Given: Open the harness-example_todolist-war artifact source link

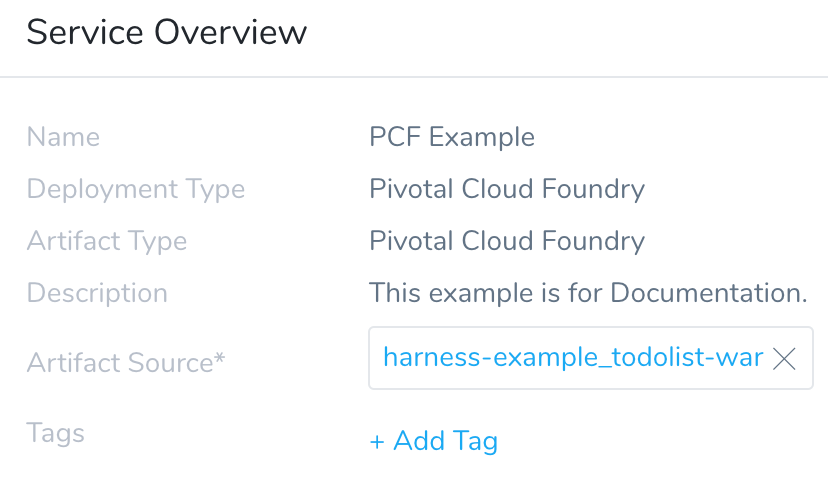Looking at the screenshot, I should [573, 358].
